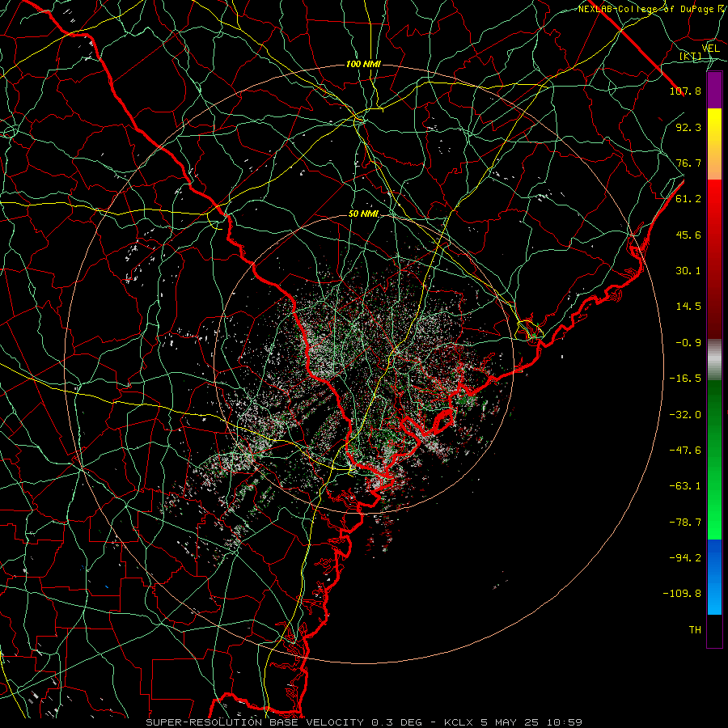
Task: Select the -94.2 velocity scale value
Action: [685, 558]
